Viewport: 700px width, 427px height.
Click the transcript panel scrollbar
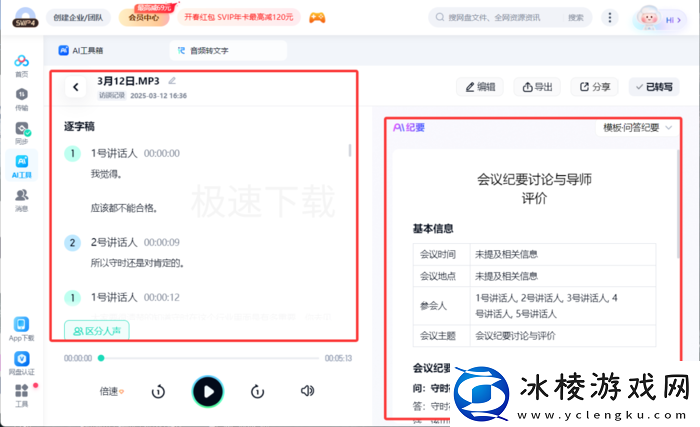350,150
